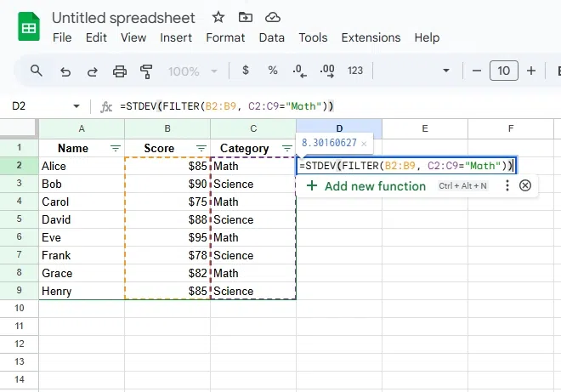Increase the font size
Viewport: 561px width, 392px height.
(x=531, y=71)
